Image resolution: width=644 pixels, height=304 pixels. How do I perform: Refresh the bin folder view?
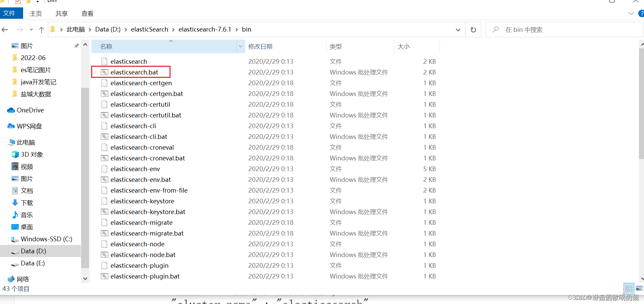pyautogui.click(x=473, y=30)
